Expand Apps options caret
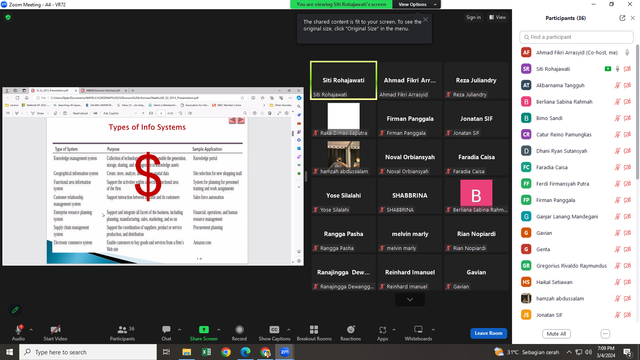The height and width of the screenshot is (360, 640). tap(394, 329)
